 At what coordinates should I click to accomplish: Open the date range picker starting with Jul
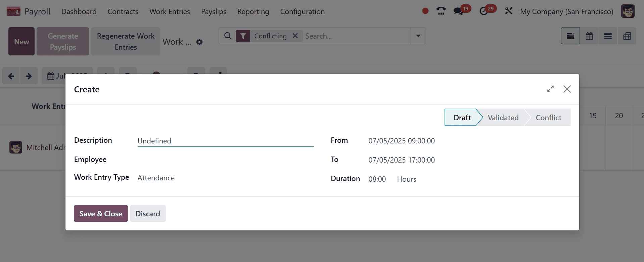(x=67, y=76)
